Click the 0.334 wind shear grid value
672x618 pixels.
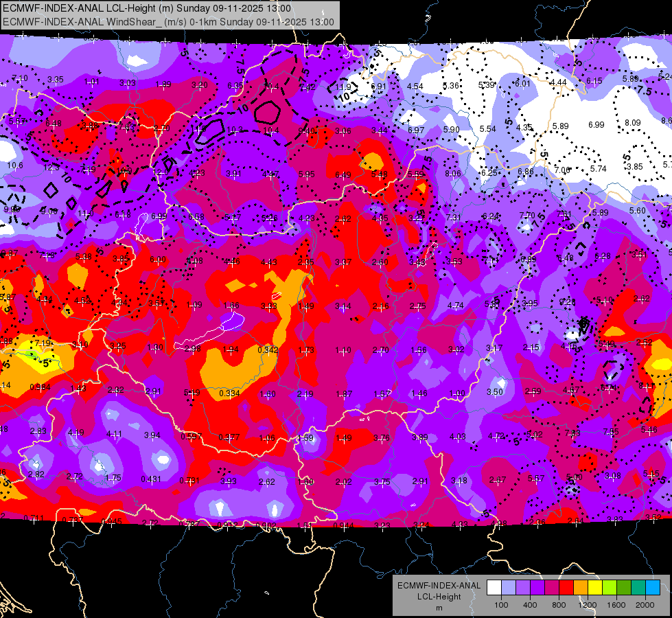click(x=230, y=393)
